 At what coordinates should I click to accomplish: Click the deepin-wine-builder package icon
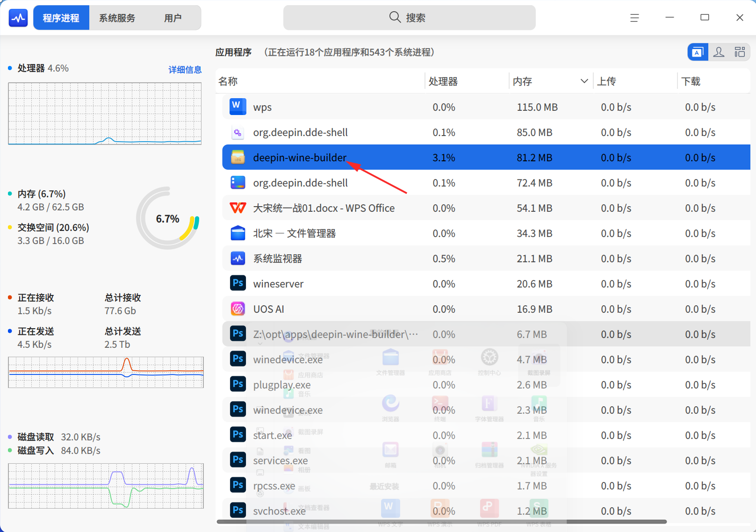pos(238,158)
